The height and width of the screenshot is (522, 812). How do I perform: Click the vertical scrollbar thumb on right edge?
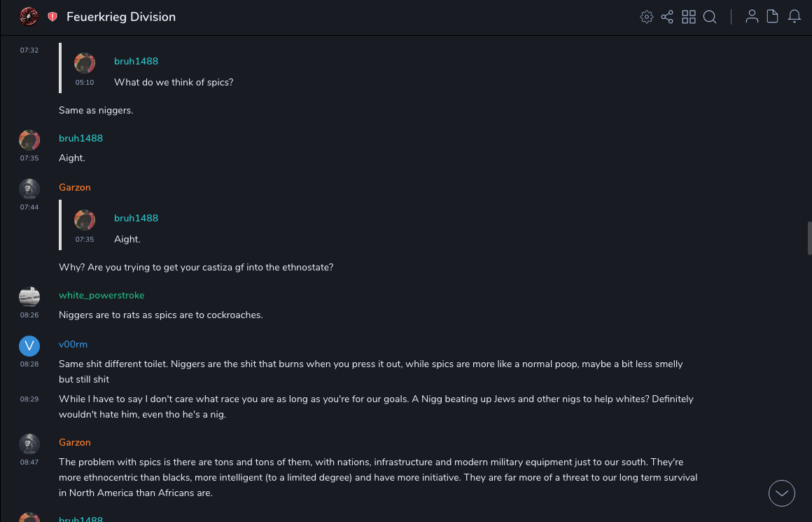pyautogui.click(x=809, y=238)
